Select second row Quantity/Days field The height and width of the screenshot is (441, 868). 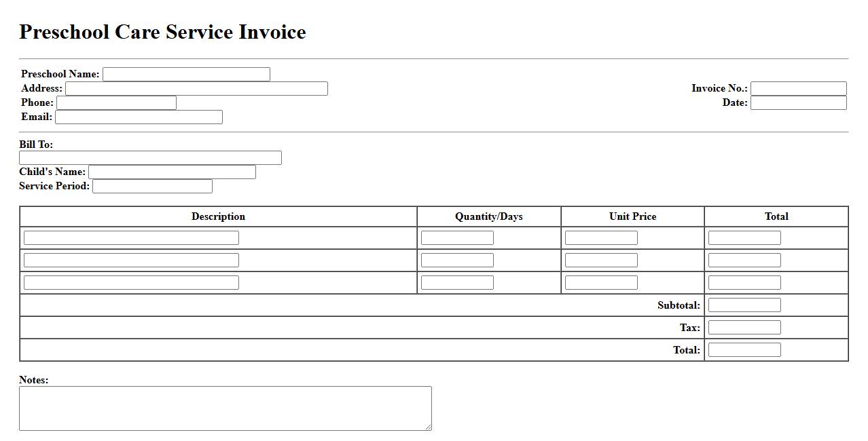tap(457, 261)
